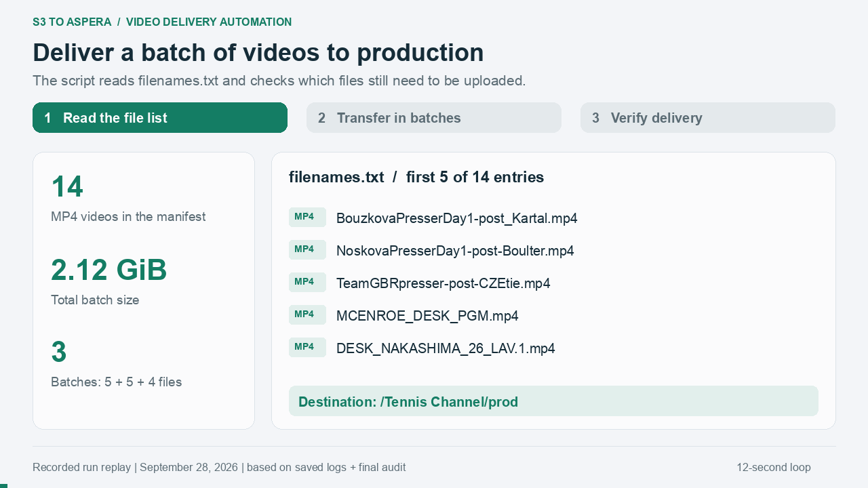
Task: Click the loop progress bar at bottom-left edge
Action: pos(3,486)
